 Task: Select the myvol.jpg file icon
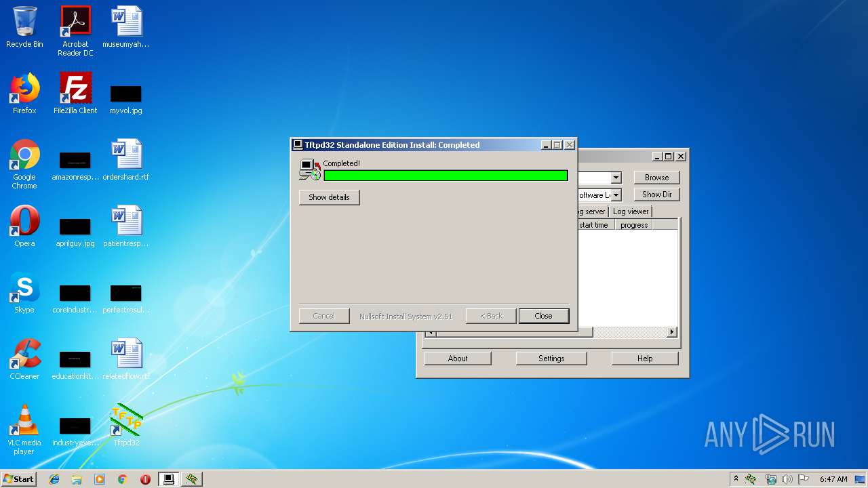coord(126,98)
